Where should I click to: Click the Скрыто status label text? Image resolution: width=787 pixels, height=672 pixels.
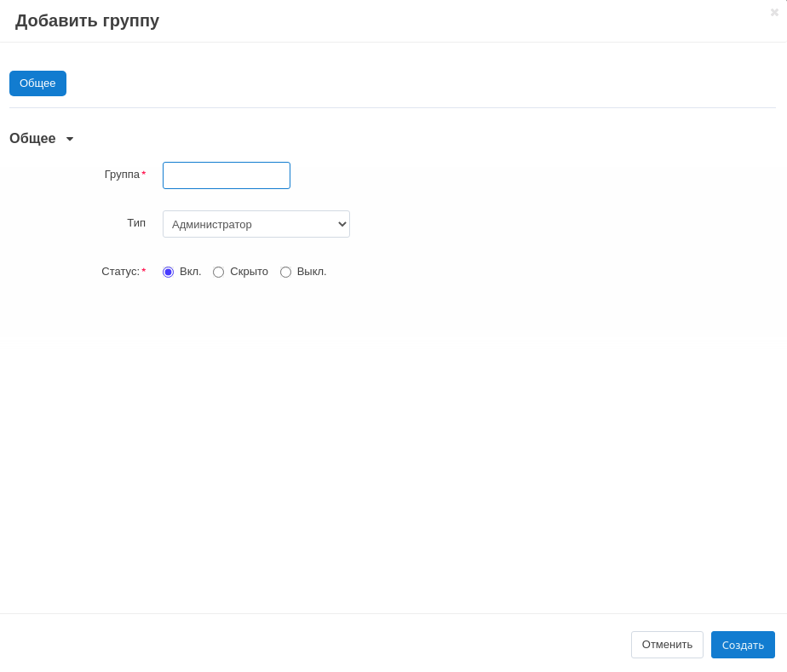pos(249,272)
